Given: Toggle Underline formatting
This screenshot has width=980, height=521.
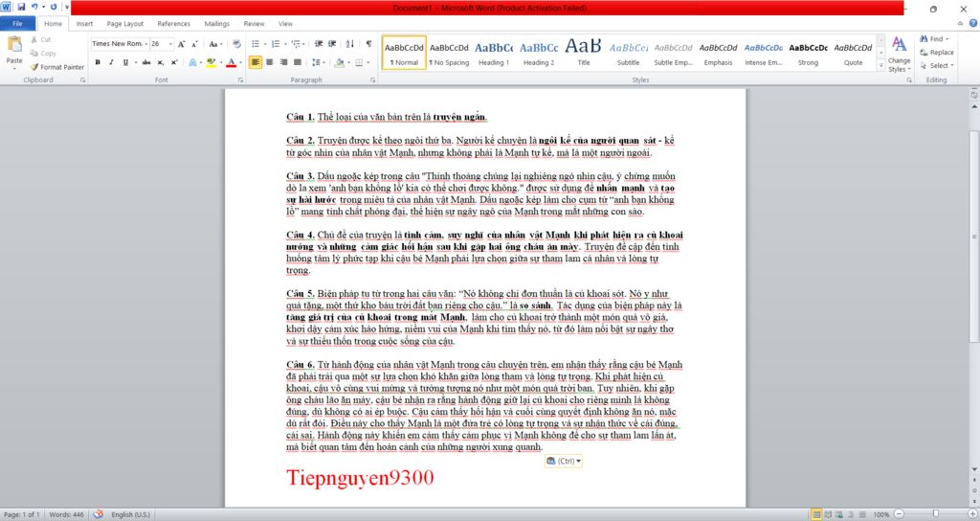Looking at the screenshot, I should coord(125,62).
